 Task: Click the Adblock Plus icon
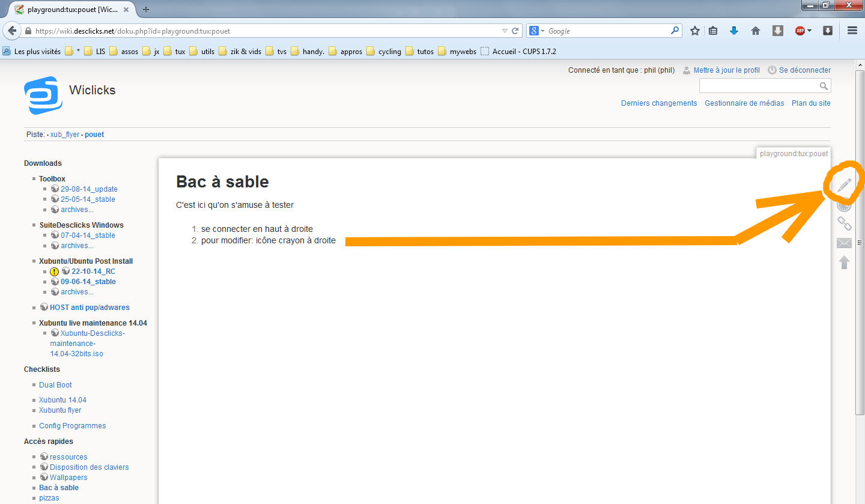point(800,31)
